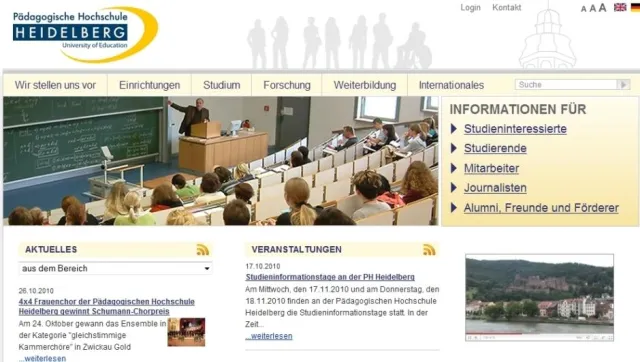The height and width of the screenshot is (362, 640).
Task: Open the Studieninteressierte link
Action: [x=515, y=129]
